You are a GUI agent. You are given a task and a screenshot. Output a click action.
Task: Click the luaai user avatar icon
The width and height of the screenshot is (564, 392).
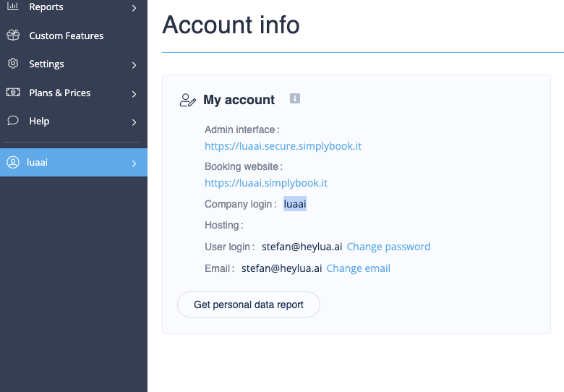click(x=13, y=162)
